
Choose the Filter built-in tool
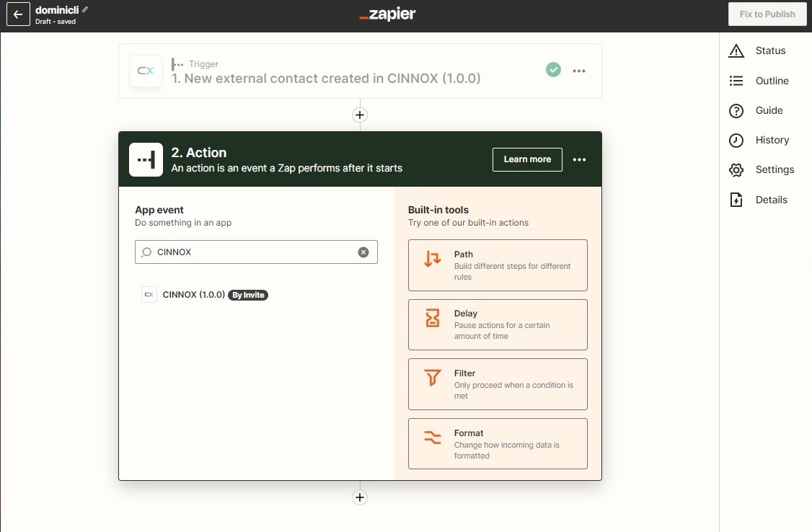point(498,384)
